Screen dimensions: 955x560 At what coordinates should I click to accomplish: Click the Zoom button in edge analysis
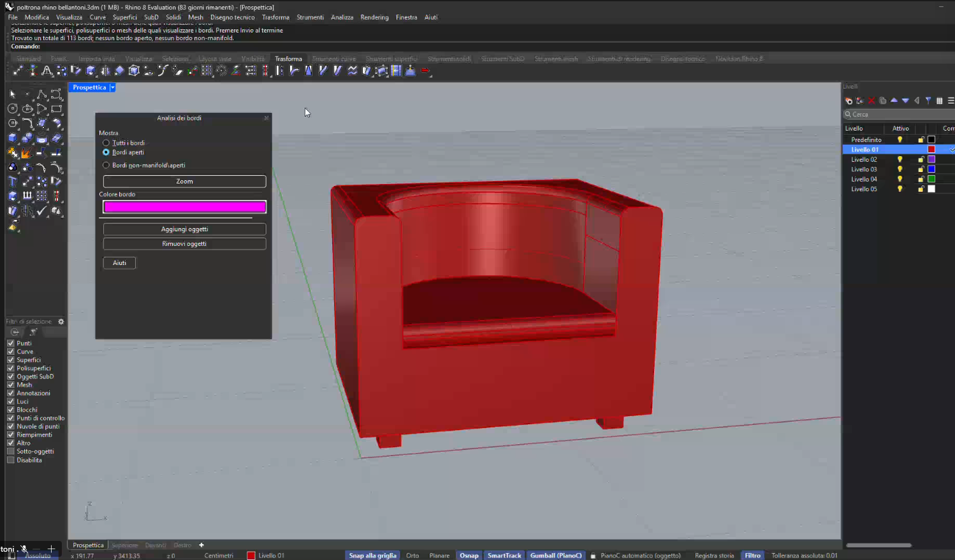(x=184, y=182)
